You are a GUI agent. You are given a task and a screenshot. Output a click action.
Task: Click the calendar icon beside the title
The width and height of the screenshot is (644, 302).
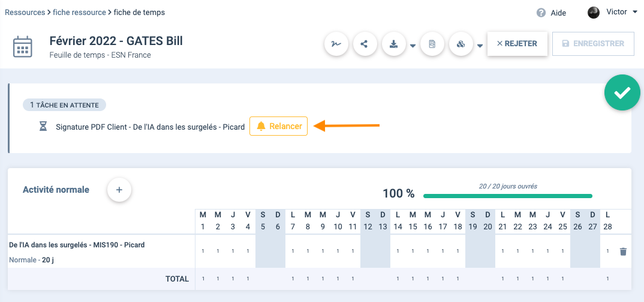tap(23, 46)
